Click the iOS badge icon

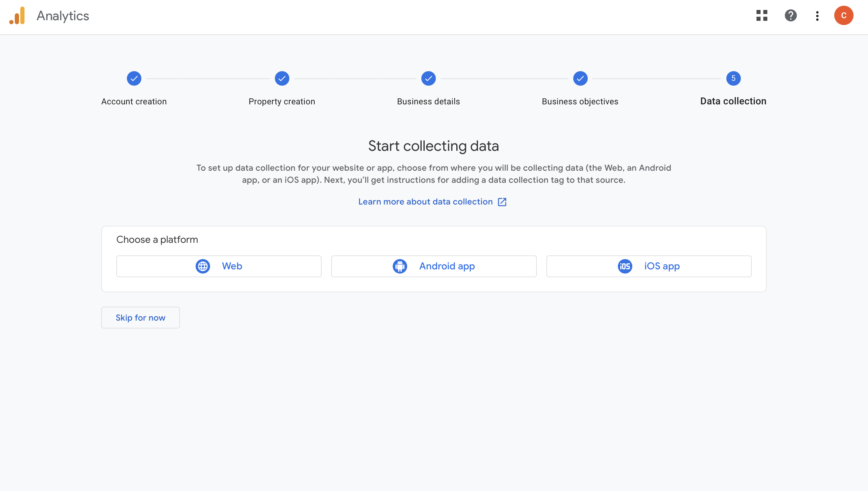625,266
